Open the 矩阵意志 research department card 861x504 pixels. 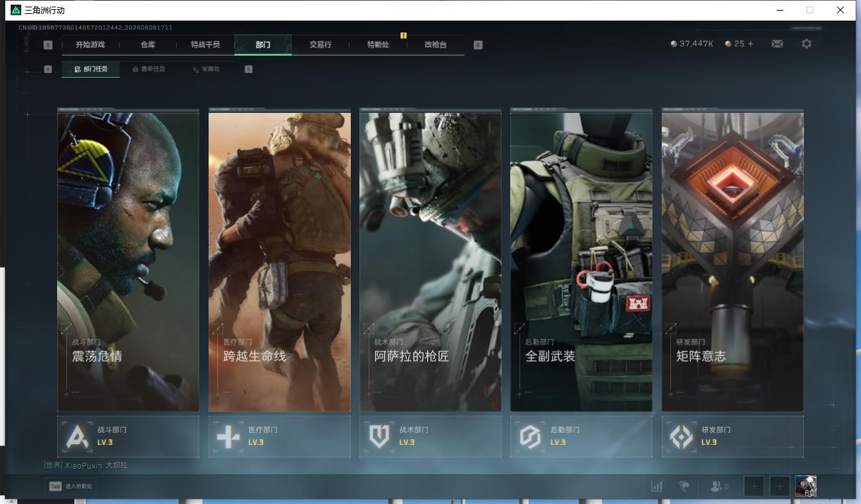733,260
